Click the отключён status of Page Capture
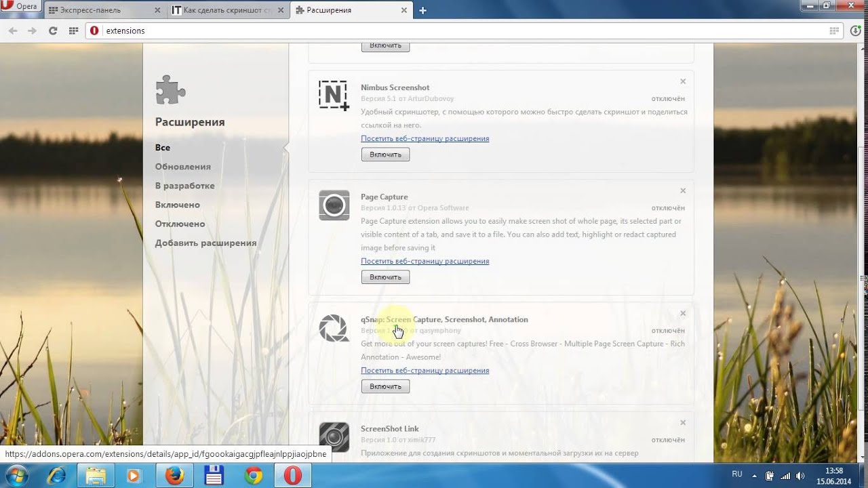This screenshot has height=488, width=868. pos(668,207)
